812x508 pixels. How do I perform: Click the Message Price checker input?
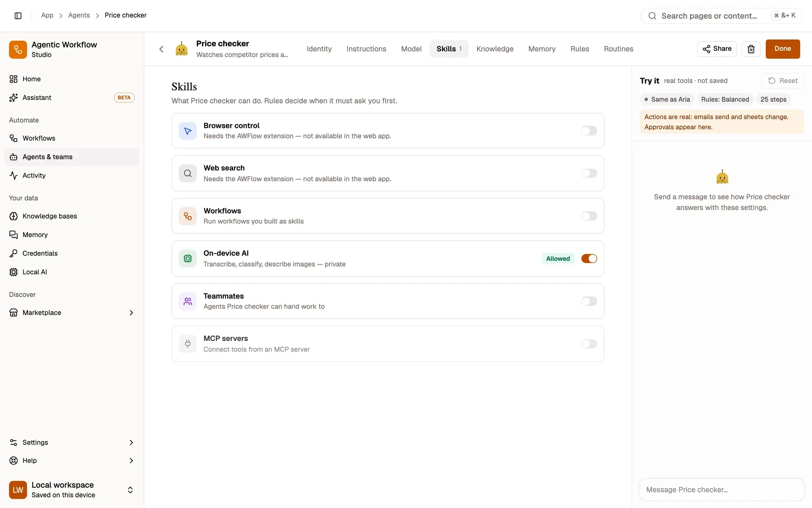(x=721, y=490)
